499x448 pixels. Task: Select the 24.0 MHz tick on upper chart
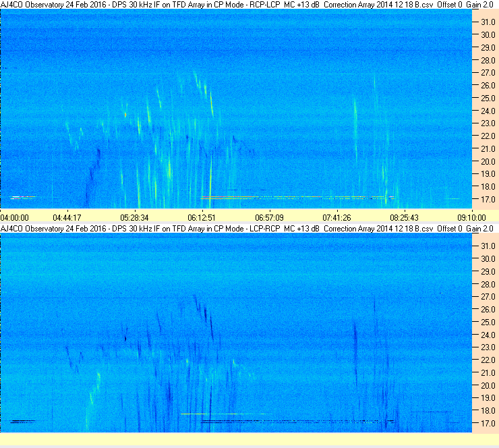click(x=488, y=111)
